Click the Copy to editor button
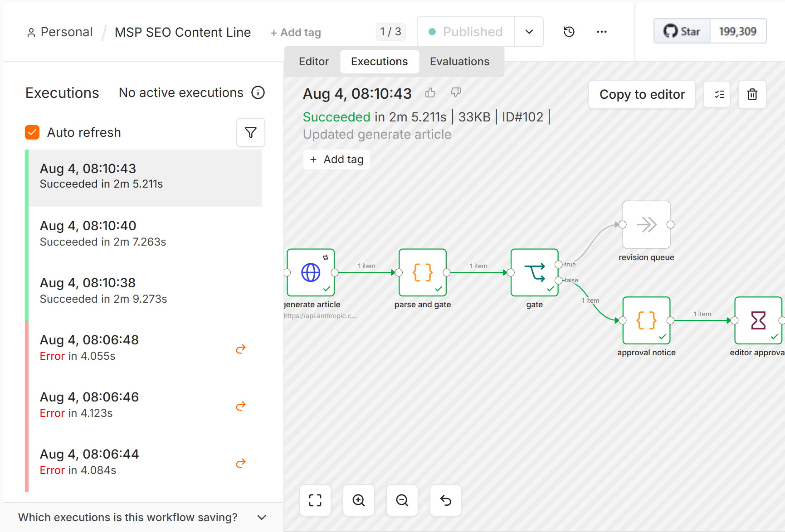 click(642, 94)
